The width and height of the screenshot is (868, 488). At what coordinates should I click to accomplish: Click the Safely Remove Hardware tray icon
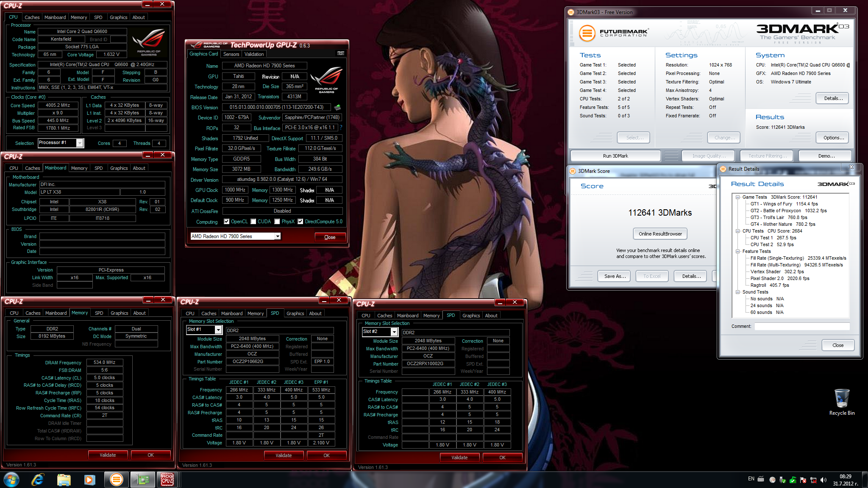pos(782,480)
